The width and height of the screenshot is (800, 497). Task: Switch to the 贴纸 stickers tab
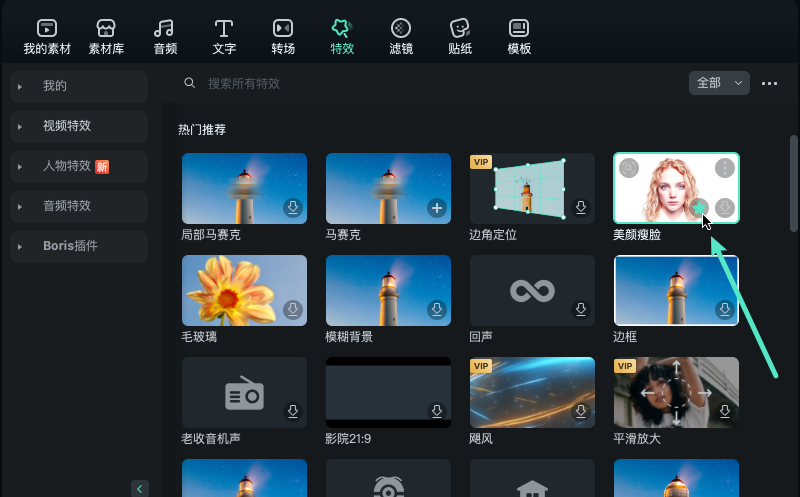click(x=460, y=37)
